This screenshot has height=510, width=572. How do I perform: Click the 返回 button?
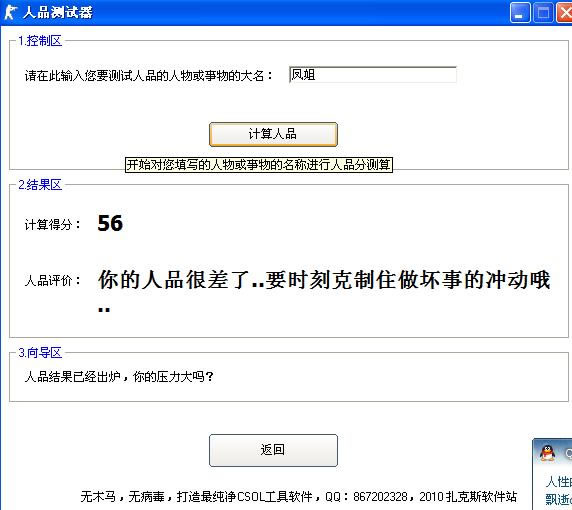pyautogui.click(x=273, y=450)
